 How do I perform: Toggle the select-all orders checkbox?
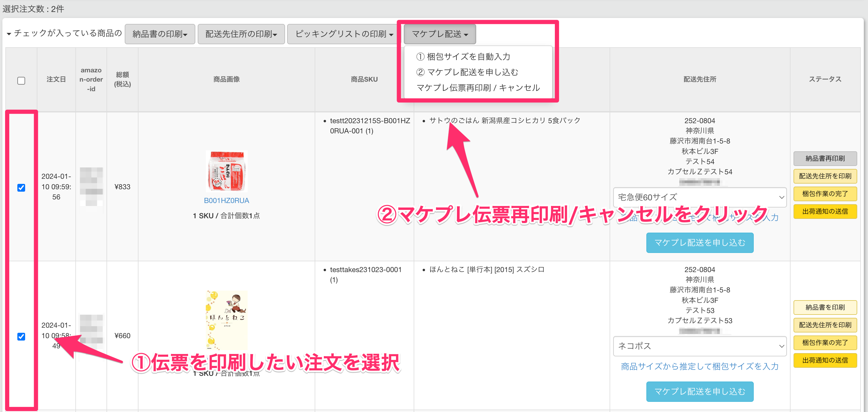[21, 80]
